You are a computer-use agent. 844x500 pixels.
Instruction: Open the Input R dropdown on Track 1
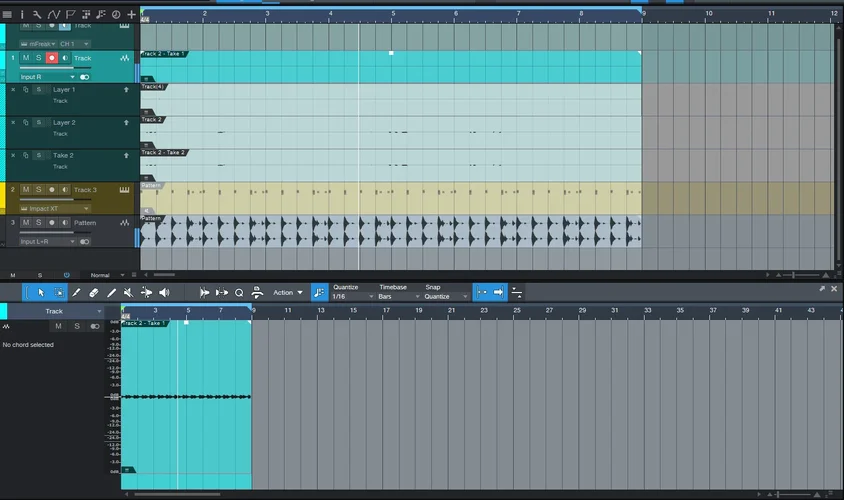pos(48,76)
